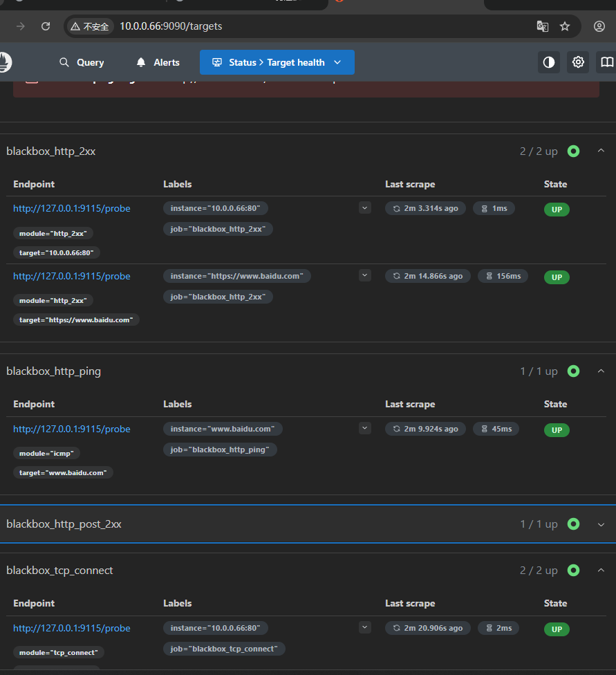Click the '2m 20.906s ago' last scrape badge
The width and height of the screenshot is (616, 675).
pos(427,628)
